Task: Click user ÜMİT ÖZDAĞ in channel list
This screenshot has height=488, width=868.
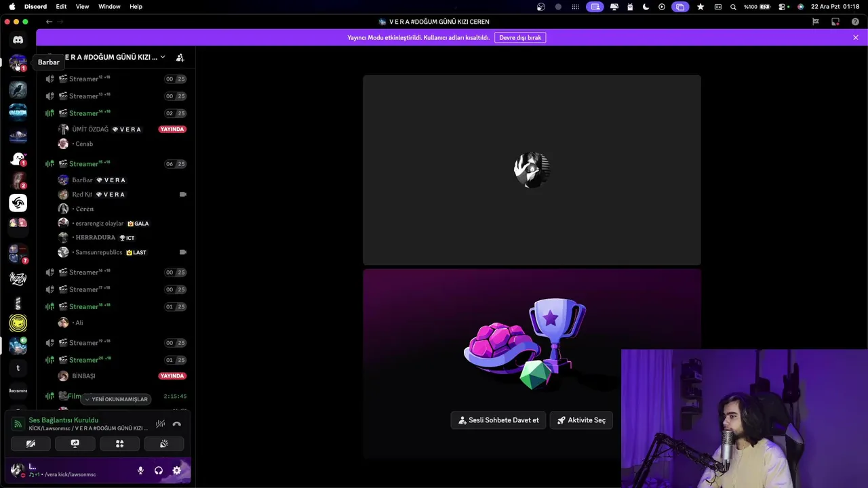Action: tap(122, 129)
